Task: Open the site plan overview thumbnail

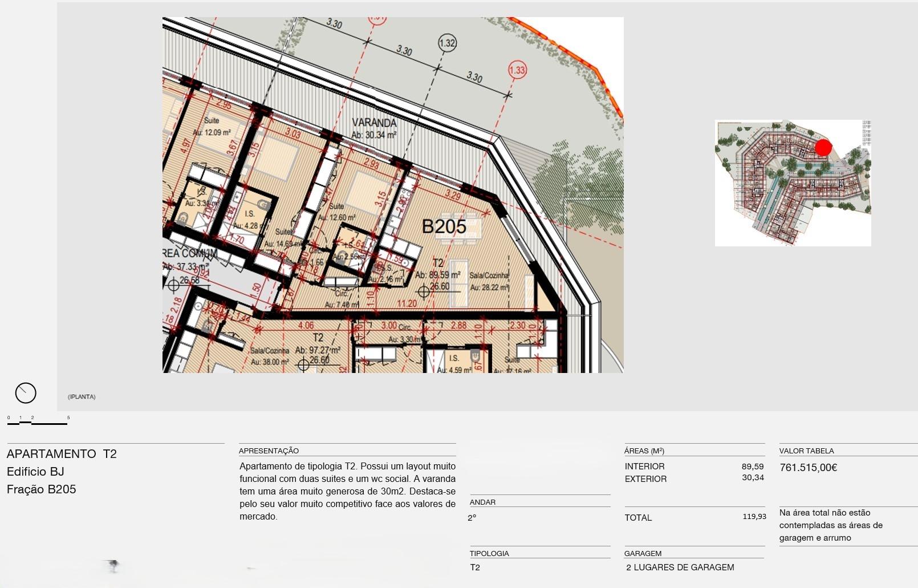Action: click(793, 183)
